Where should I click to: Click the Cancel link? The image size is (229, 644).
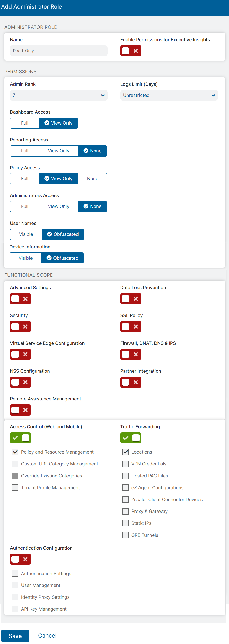coord(47,635)
